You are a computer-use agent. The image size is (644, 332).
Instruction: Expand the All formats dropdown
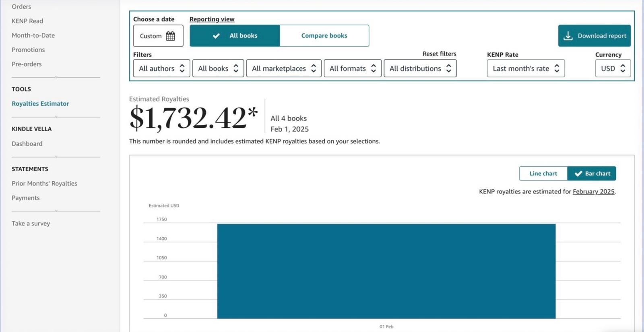coord(352,68)
